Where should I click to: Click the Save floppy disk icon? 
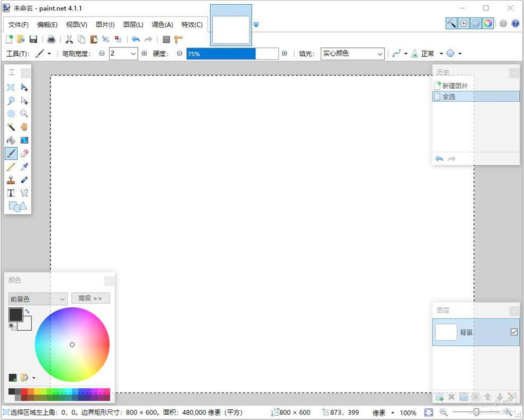pos(34,39)
